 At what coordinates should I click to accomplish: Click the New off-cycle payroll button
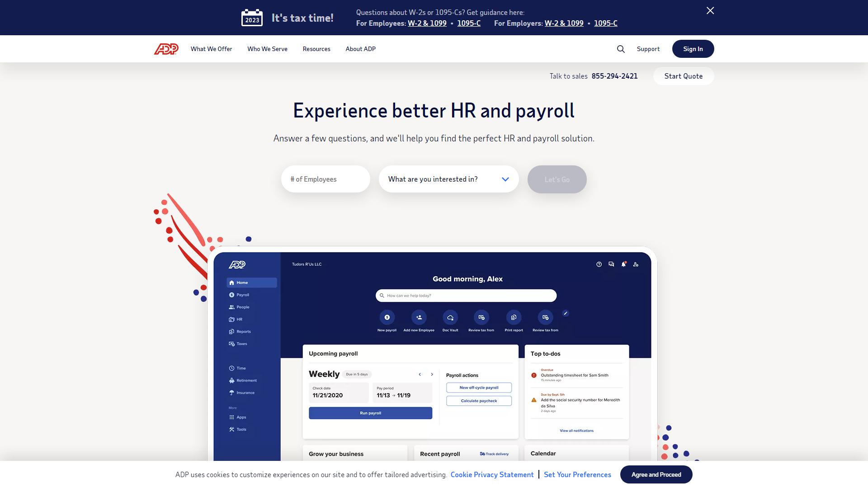point(479,388)
